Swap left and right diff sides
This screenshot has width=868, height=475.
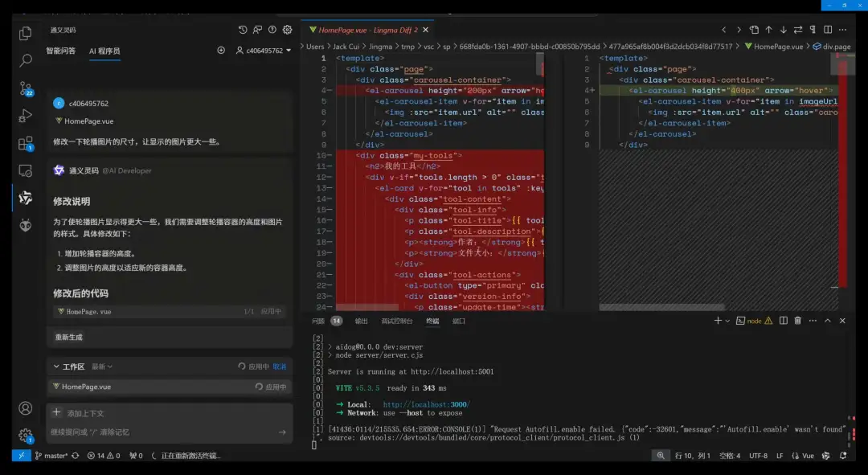tap(798, 30)
